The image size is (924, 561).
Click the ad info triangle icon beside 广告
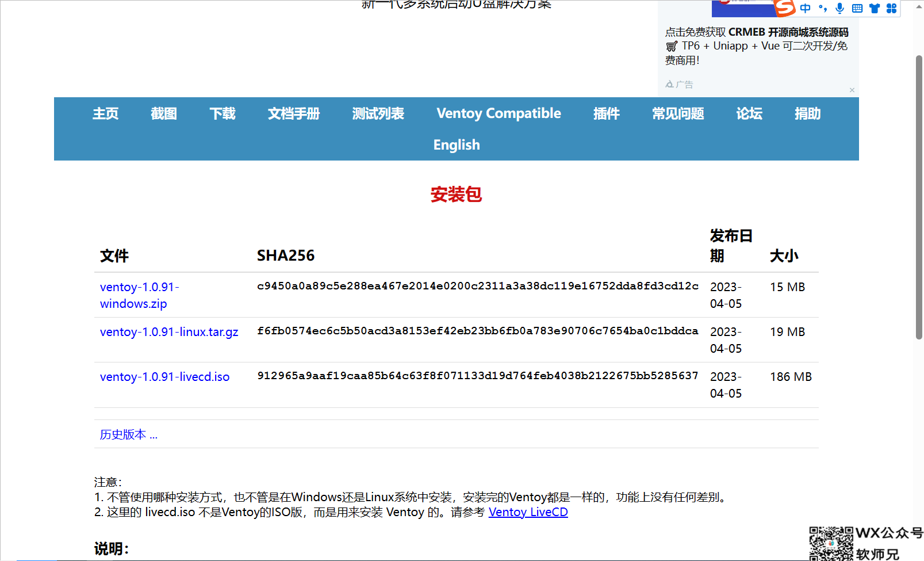click(669, 85)
